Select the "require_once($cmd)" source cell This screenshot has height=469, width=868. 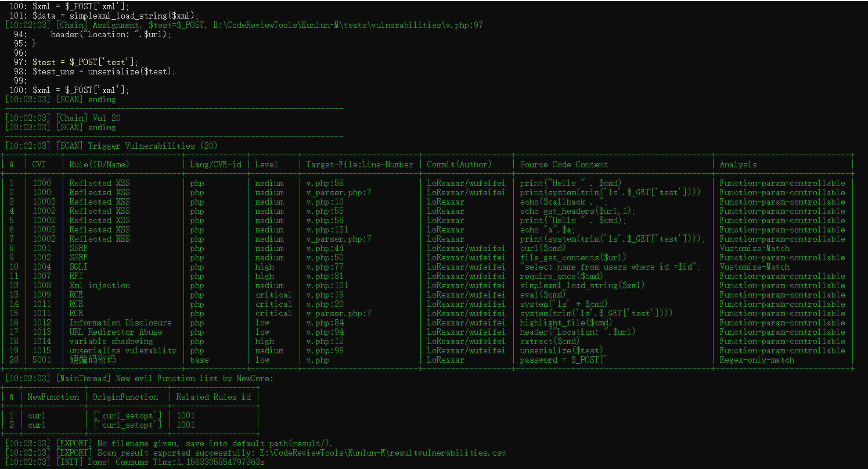click(561, 276)
